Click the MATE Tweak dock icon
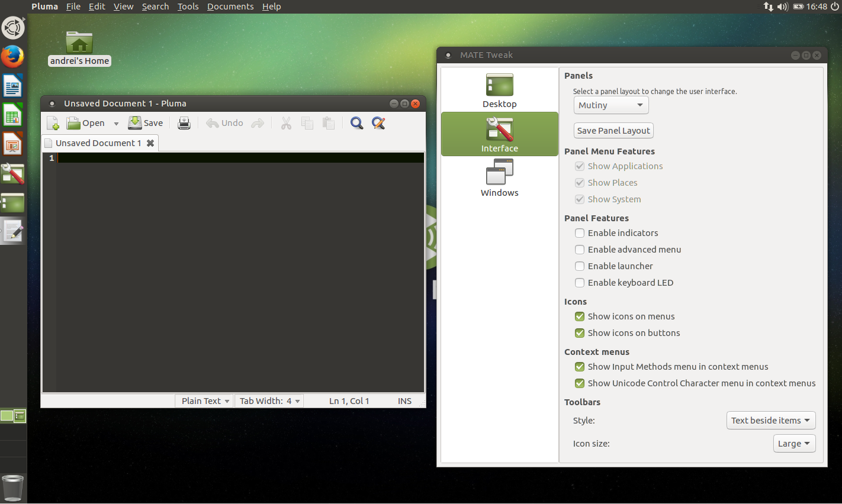Viewport: 842px width, 504px height. click(12, 174)
